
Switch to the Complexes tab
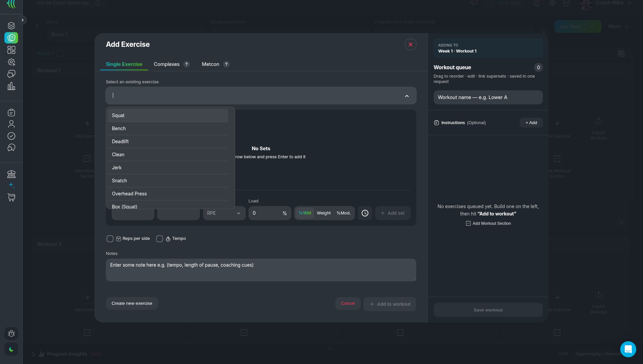coord(166,64)
